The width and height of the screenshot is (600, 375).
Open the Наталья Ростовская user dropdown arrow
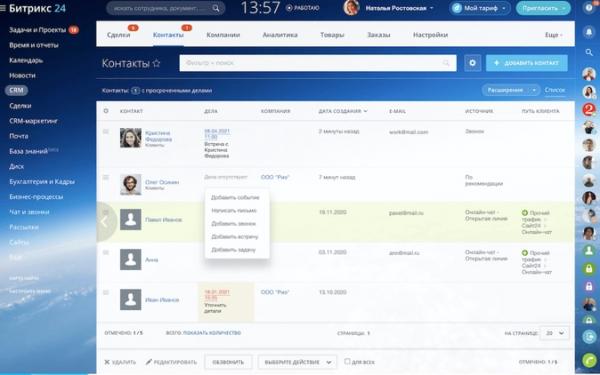pyautogui.click(x=432, y=8)
